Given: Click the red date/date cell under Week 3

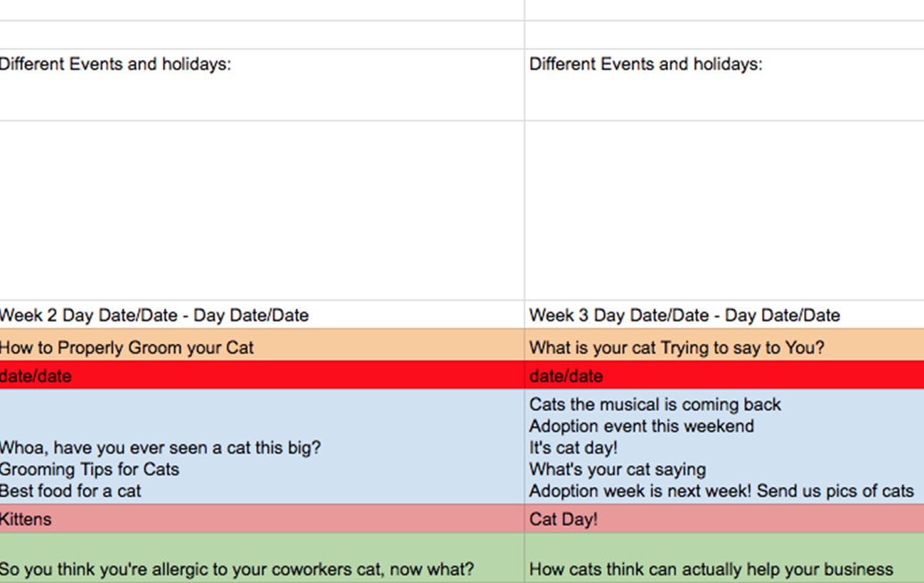Looking at the screenshot, I should pos(724,375).
